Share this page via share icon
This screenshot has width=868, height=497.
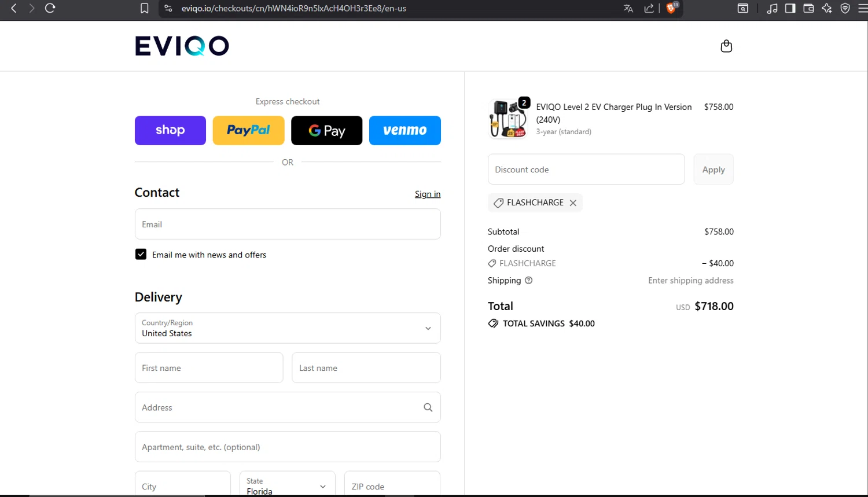click(x=649, y=8)
